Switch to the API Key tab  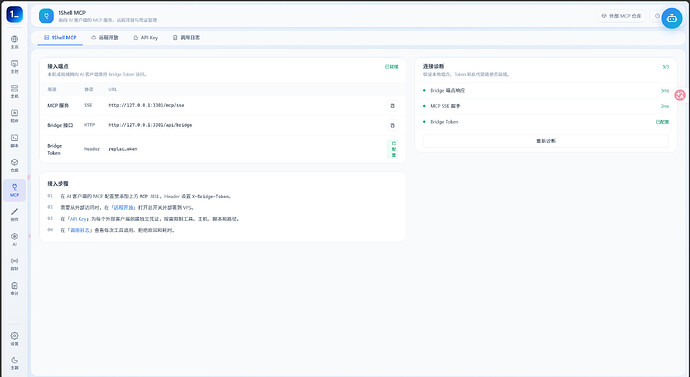point(146,38)
